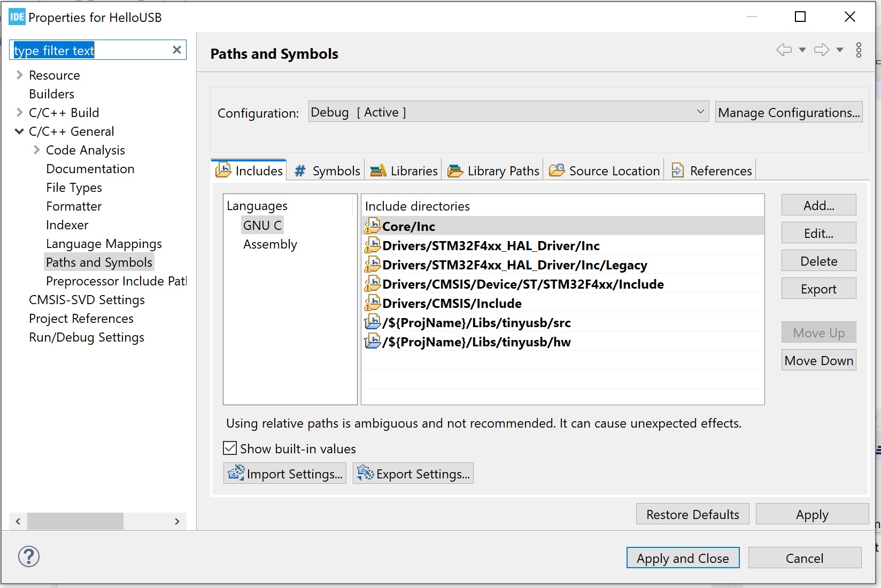The height and width of the screenshot is (588, 881).
Task: Clear the filter text using the X icon
Action: coord(176,49)
